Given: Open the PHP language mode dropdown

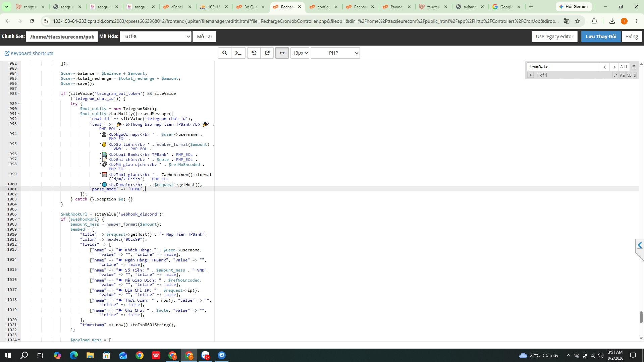Looking at the screenshot, I should [335, 53].
